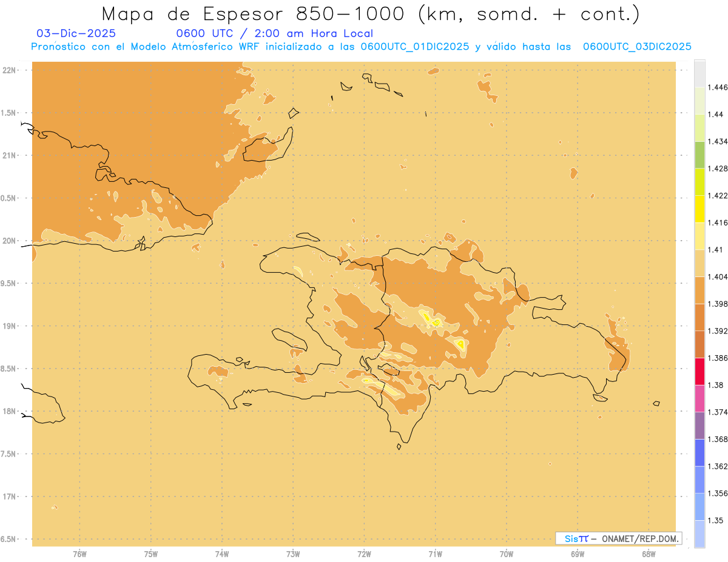Click the legend value '1.41'

pyautogui.click(x=716, y=249)
